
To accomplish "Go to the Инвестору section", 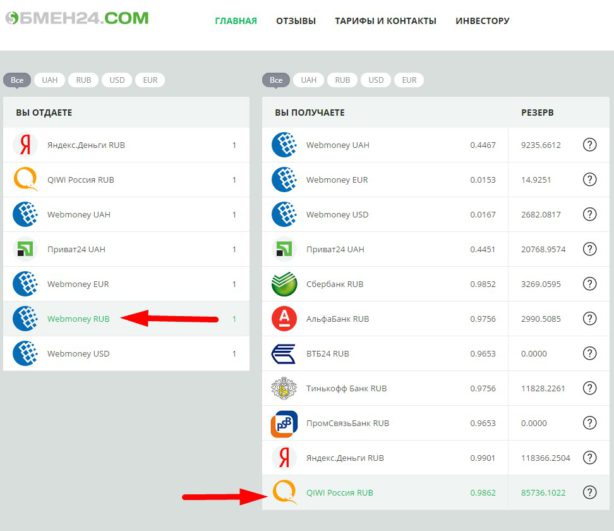I will click(482, 21).
